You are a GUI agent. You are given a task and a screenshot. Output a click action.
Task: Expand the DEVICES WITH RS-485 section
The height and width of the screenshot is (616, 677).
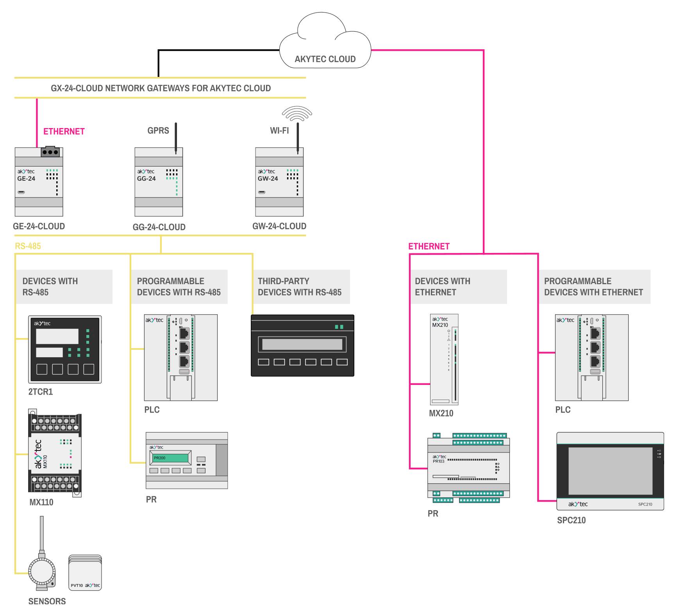tap(64, 286)
